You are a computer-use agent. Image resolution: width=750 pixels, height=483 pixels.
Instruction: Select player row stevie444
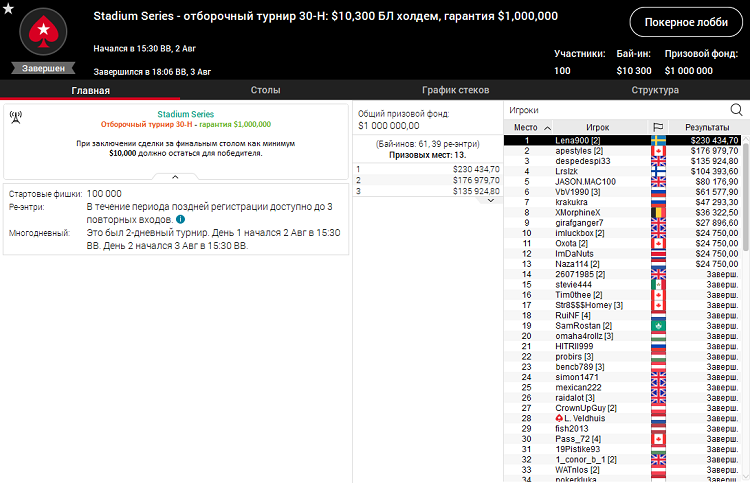(622, 285)
